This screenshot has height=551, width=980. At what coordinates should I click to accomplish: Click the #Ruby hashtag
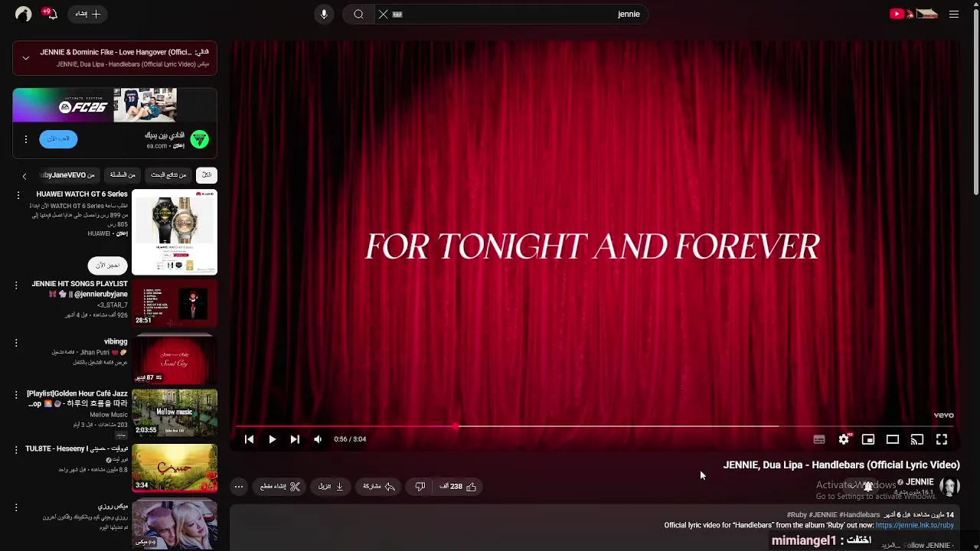click(x=797, y=515)
